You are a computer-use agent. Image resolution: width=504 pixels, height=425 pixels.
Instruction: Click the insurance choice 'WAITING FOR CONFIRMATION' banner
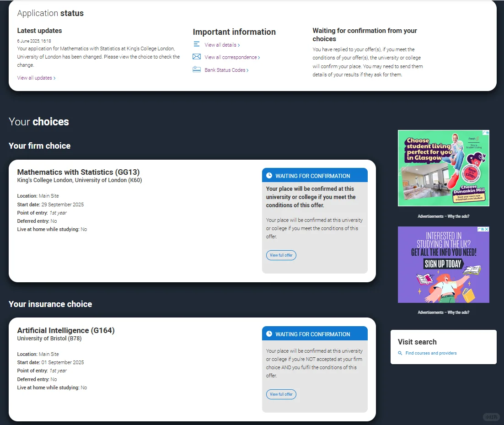click(x=315, y=334)
